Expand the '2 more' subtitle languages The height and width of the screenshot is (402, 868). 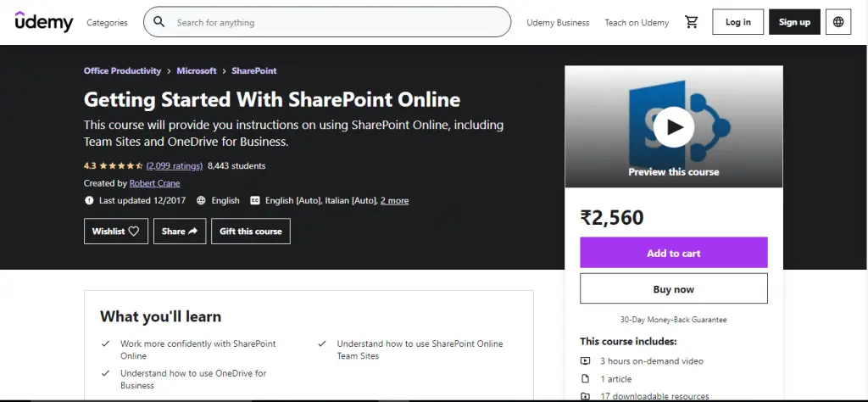tap(394, 201)
